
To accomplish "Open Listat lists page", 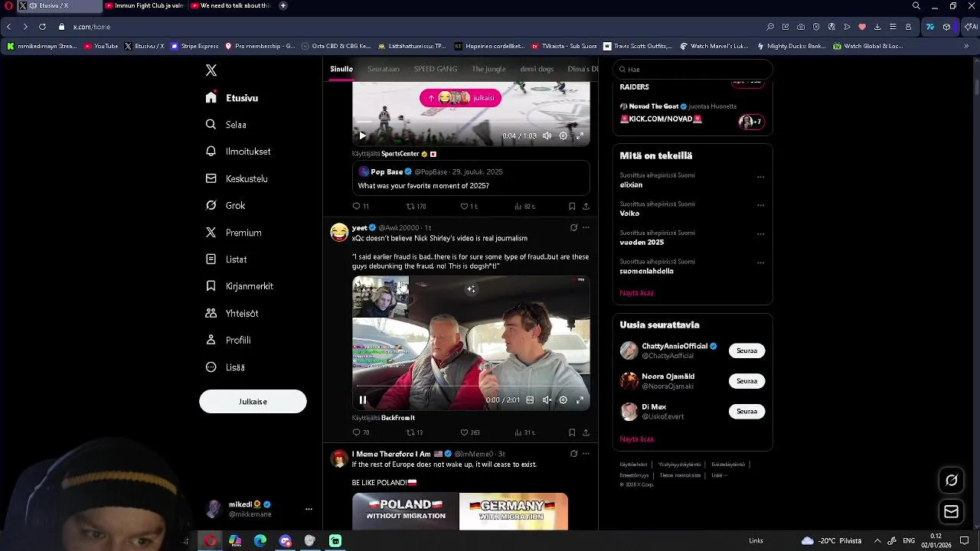I will [227, 259].
